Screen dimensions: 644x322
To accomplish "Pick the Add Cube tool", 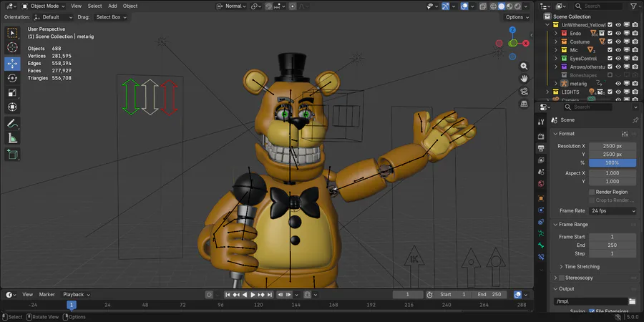I will tap(12, 155).
